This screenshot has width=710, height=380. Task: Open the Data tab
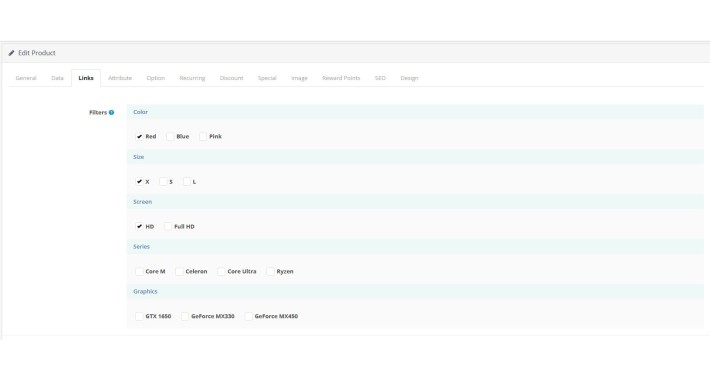coord(58,78)
